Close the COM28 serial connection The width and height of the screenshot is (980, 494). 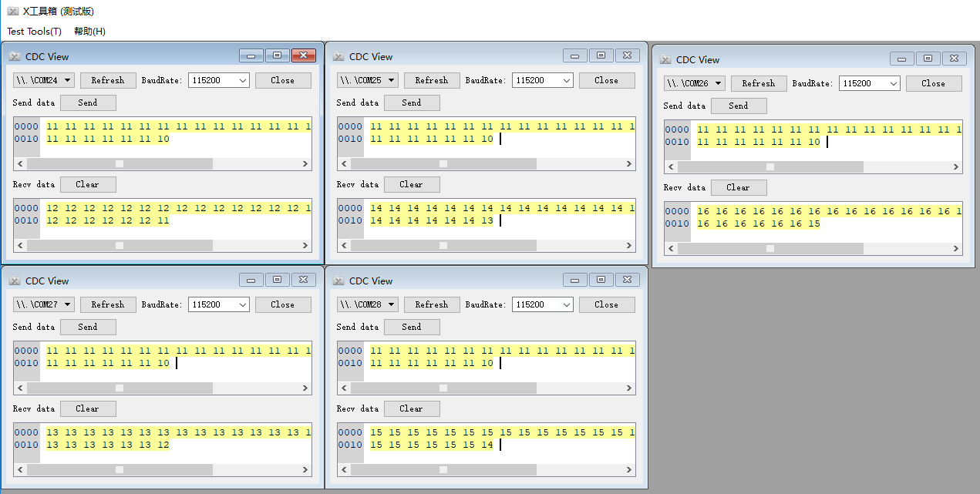tap(607, 304)
